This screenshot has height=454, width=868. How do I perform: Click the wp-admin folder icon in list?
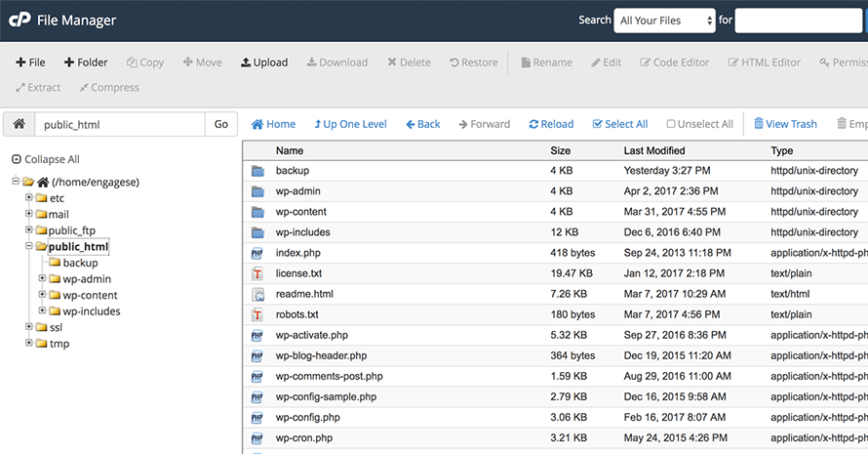point(257,191)
